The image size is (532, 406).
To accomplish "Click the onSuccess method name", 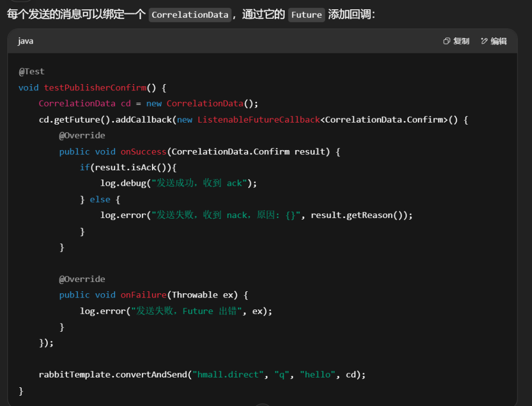I will (x=143, y=152).
